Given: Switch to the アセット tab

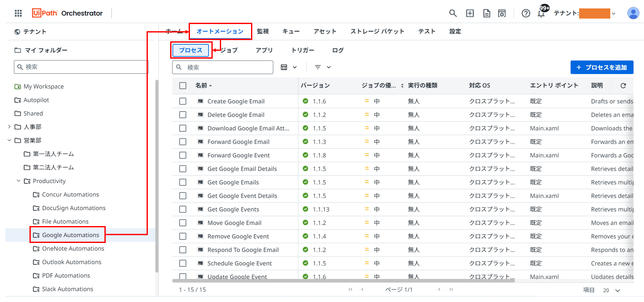Looking at the screenshot, I should pos(325,32).
